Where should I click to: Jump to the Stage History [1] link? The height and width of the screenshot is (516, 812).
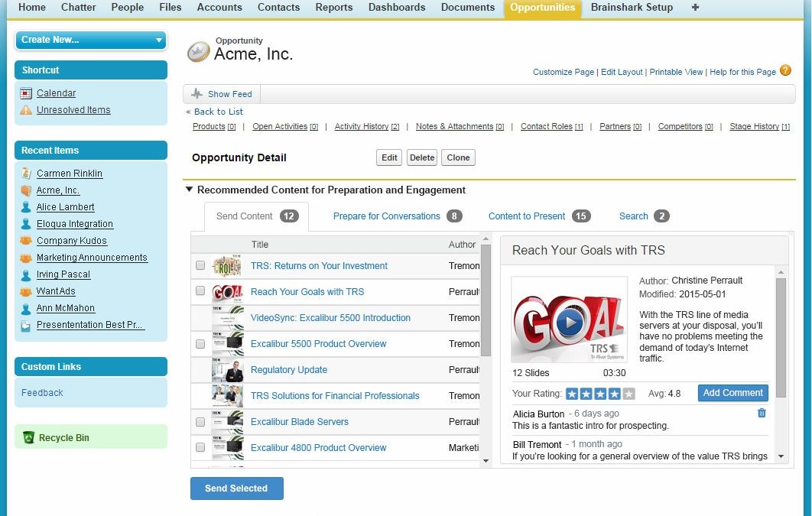pyautogui.click(x=759, y=126)
